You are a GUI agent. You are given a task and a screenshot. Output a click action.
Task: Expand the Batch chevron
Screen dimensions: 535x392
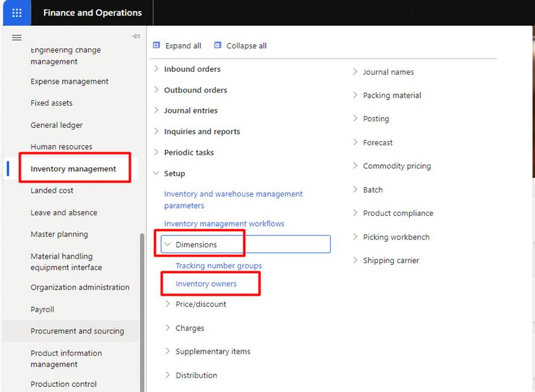tap(355, 189)
